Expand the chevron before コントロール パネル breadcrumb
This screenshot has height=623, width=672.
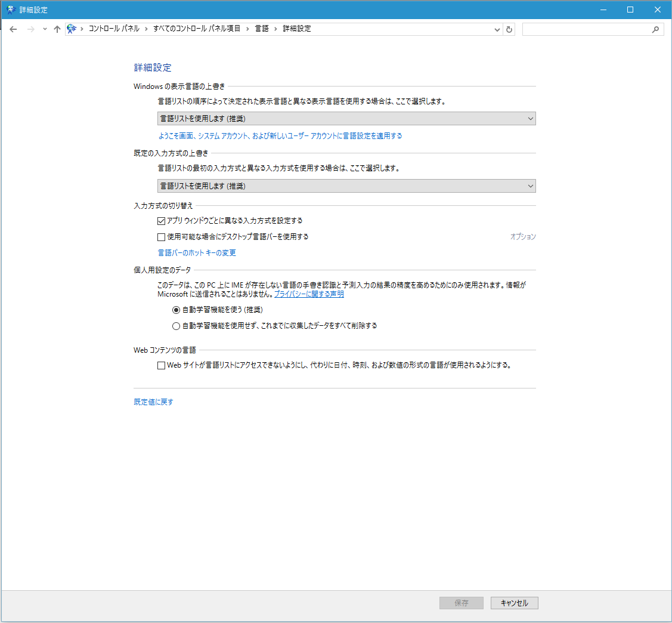pos(82,29)
